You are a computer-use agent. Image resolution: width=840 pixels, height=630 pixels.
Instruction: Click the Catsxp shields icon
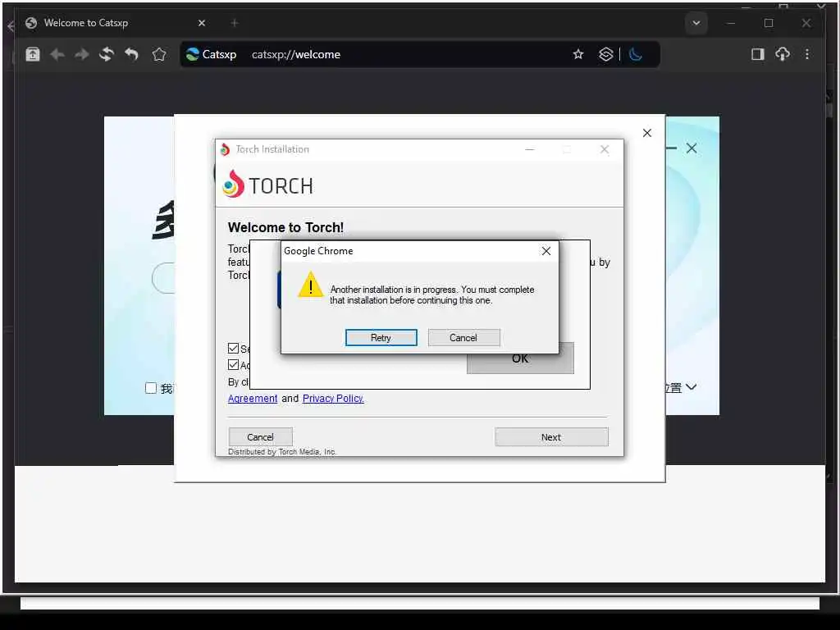click(606, 54)
